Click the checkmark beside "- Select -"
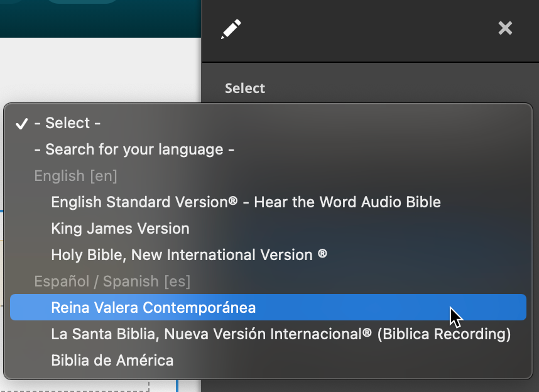Viewport: 539px width, 392px height. [22, 124]
